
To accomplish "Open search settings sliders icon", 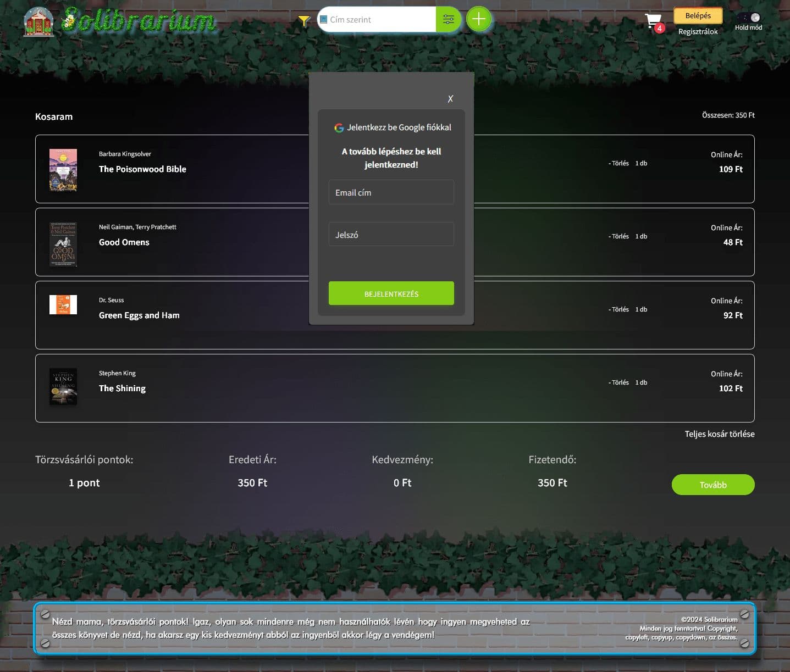I will coord(448,20).
